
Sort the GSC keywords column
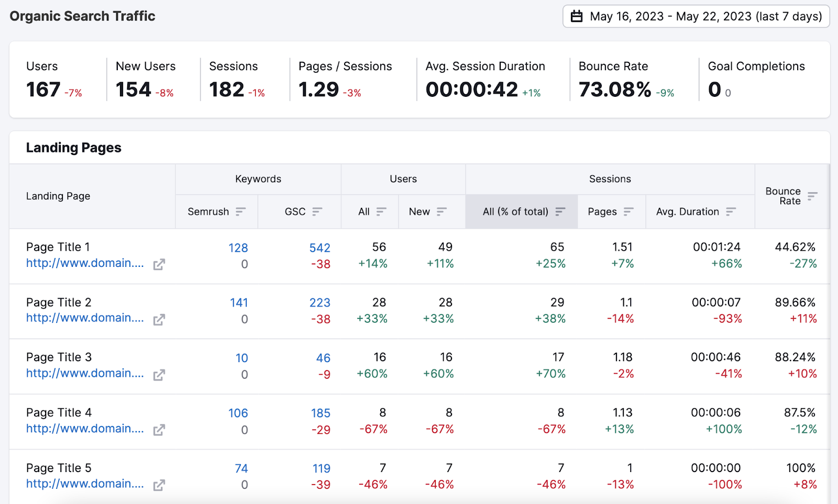coord(317,211)
